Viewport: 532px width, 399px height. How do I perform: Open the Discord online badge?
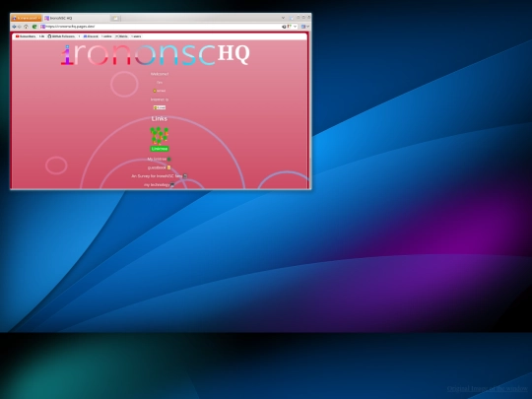(x=98, y=36)
